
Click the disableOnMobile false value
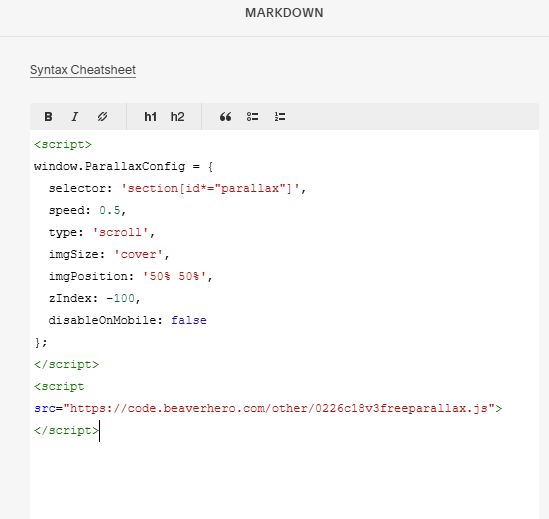(189, 320)
